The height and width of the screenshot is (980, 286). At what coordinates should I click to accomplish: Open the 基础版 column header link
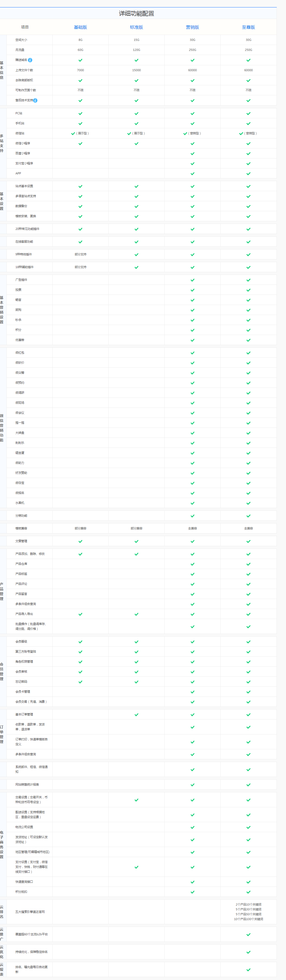tap(80, 27)
